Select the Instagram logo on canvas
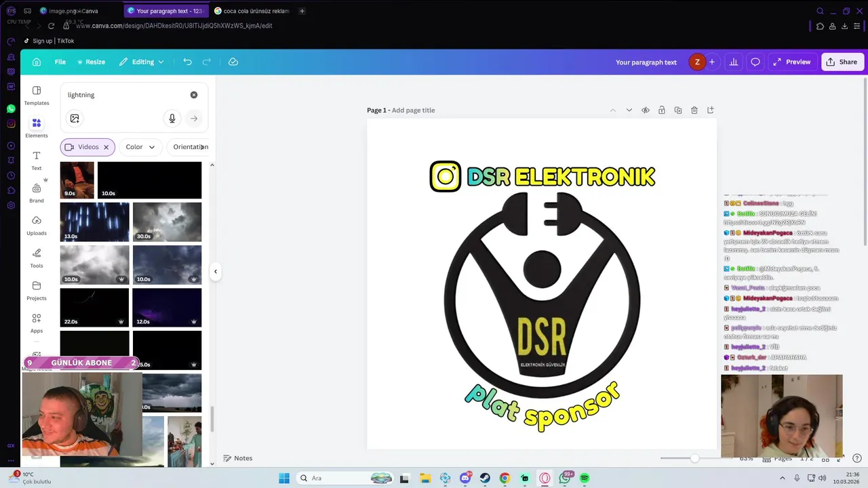868x488 pixels. click(446, 176)
